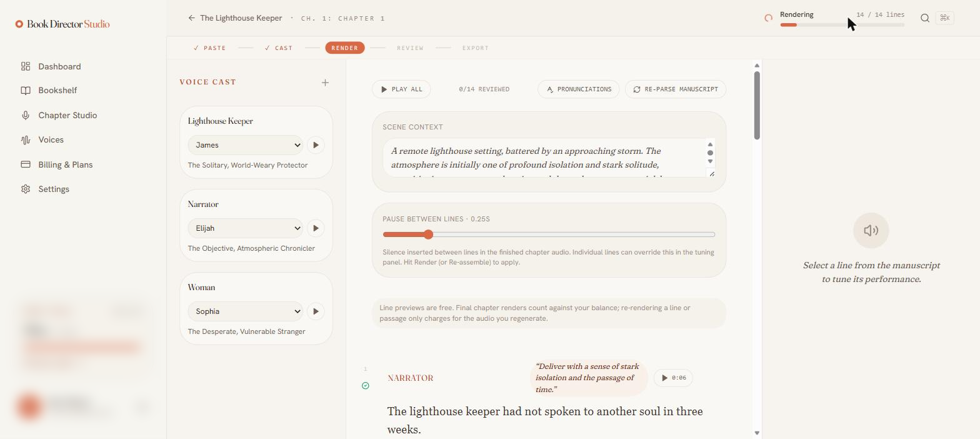Click The Lighthouse Keeper title link
The height and width of the screenshot is (439, 980).
[241, 18]
